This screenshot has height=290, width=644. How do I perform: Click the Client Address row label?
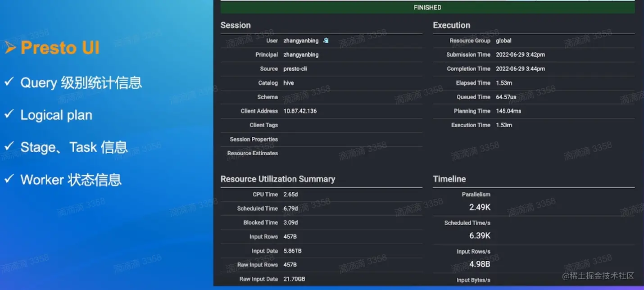[x=259, y=111]
